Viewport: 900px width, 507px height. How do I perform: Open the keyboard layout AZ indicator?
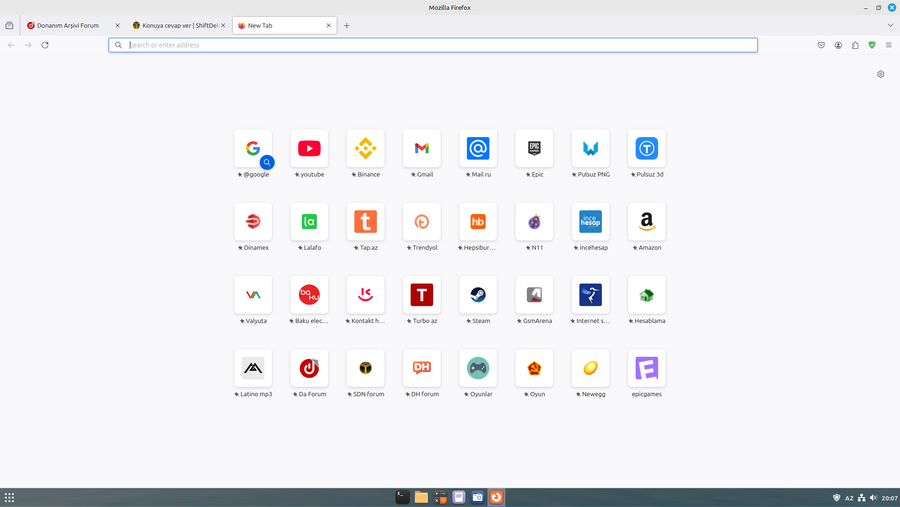[850, 497]
